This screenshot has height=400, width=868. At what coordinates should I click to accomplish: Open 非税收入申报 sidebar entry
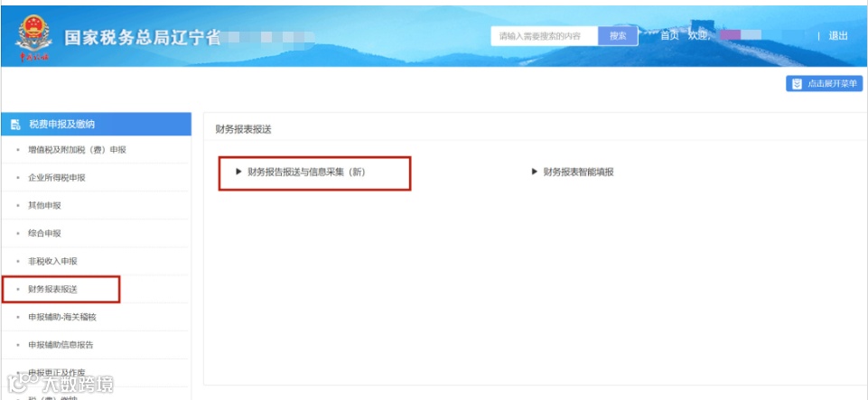pos(52,261)
